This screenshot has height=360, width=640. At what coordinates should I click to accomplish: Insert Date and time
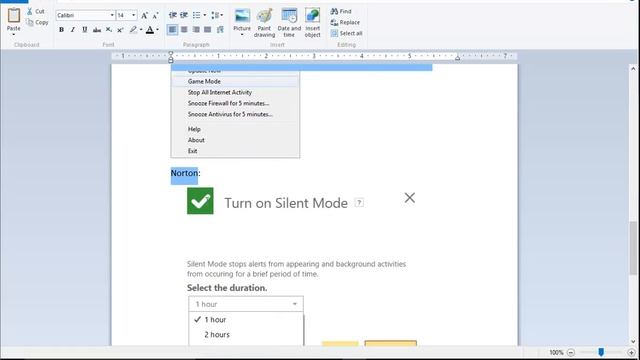289,23
